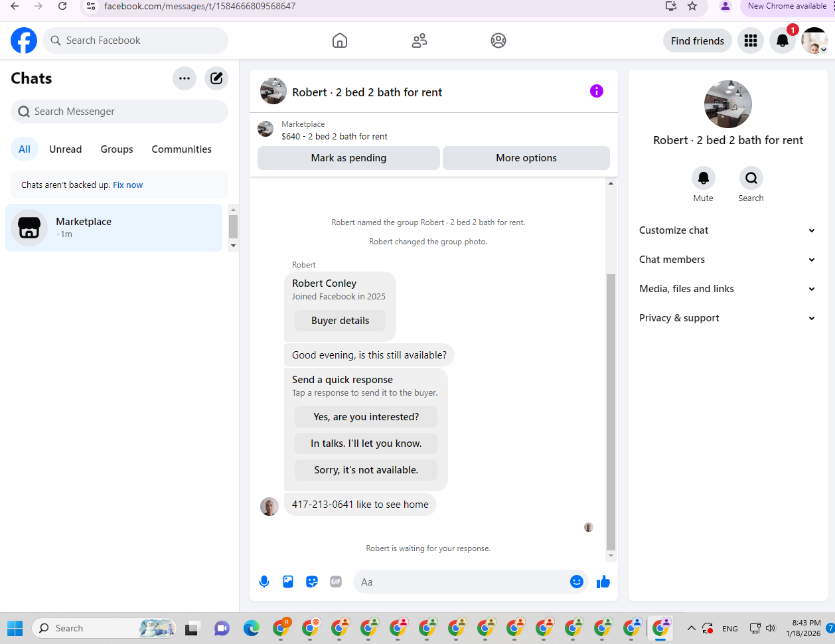Focus the Search Facebook field
Image resolution: width=835 pixels, height=644 pixels.
(135, 40)
